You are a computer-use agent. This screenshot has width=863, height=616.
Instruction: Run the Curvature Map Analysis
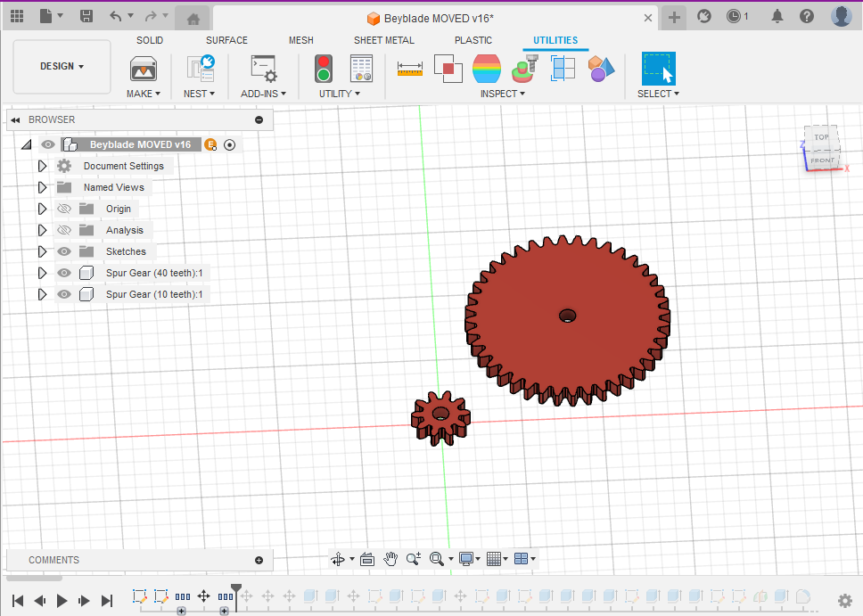tap(487, 68)
